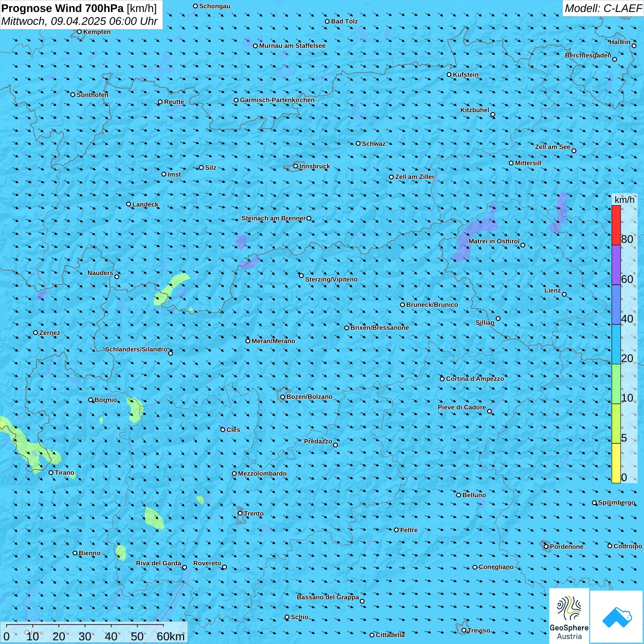Click the Zernez city label
The width and height of the screenshot is (644, 644).
point(50,333)
